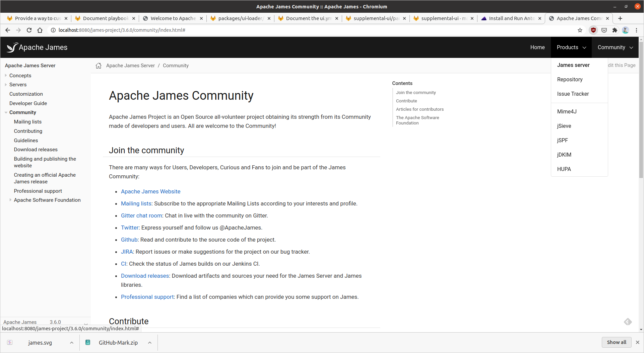
Task: Open GitHub-Mark.zip download options arrow
Action: tap(150, 343)
